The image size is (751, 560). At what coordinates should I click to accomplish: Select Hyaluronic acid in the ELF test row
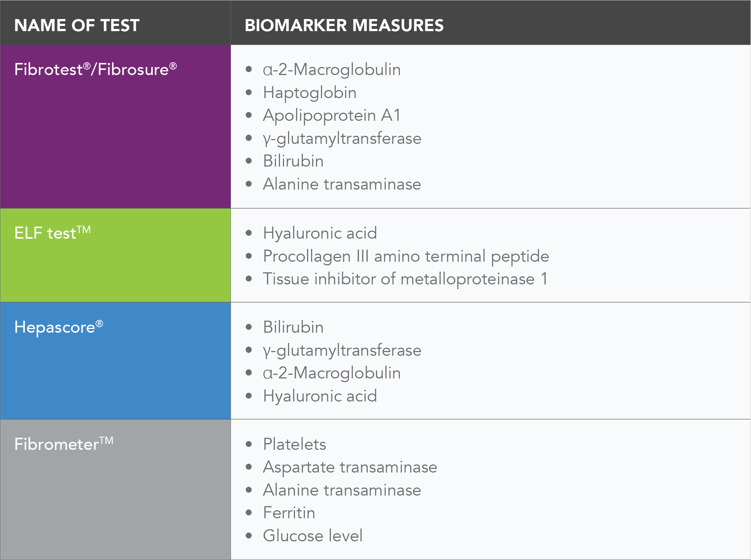click(320, 233)
